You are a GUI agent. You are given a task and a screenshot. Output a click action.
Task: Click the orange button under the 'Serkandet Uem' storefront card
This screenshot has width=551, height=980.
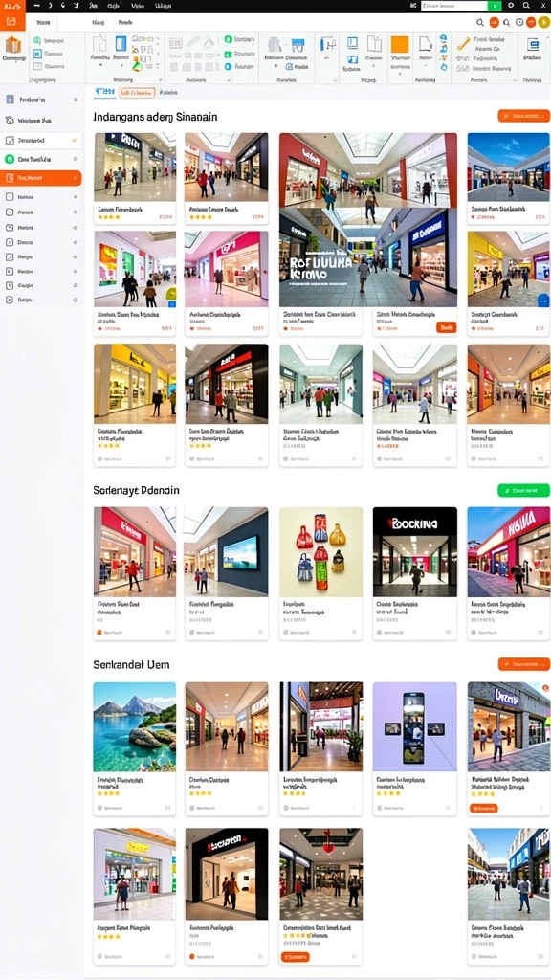483,808
